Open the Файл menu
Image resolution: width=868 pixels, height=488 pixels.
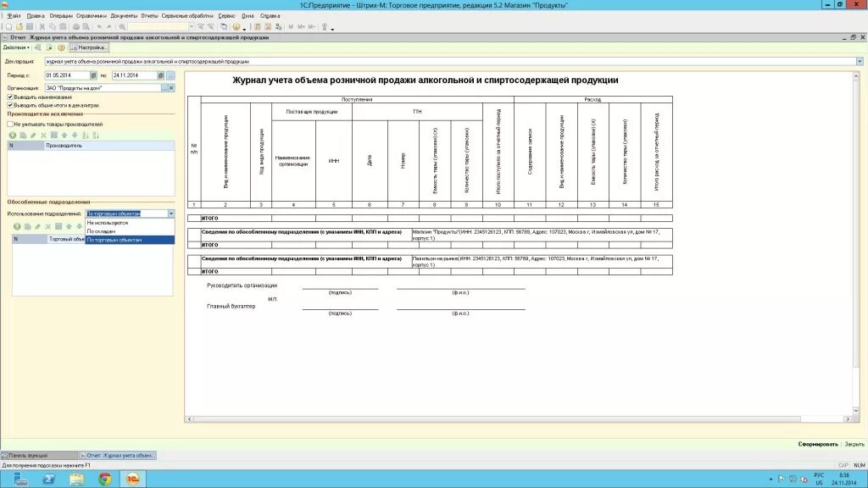click(14, 16)
